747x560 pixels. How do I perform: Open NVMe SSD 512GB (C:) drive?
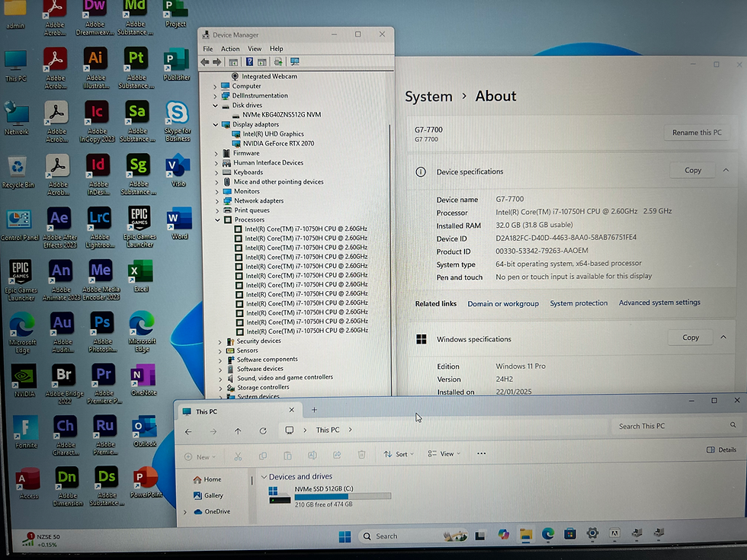pyautogui.click(x=329, y=496)
